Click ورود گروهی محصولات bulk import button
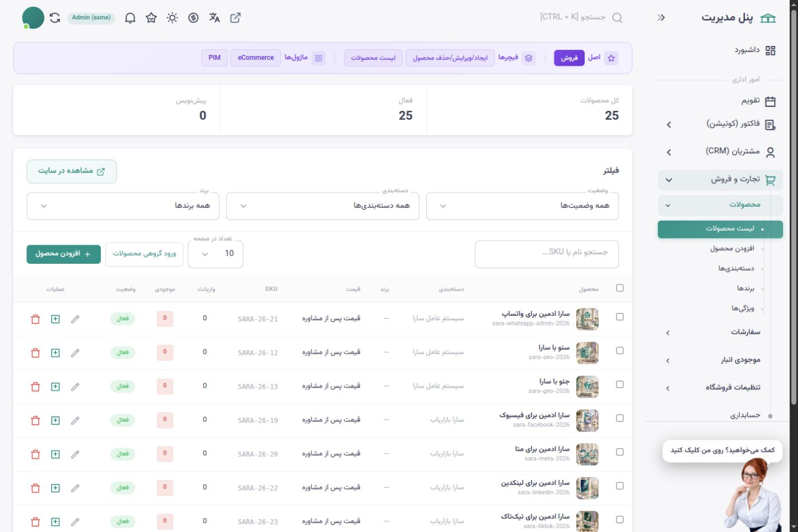Screen dimensions: 798x532 [144, 254]
